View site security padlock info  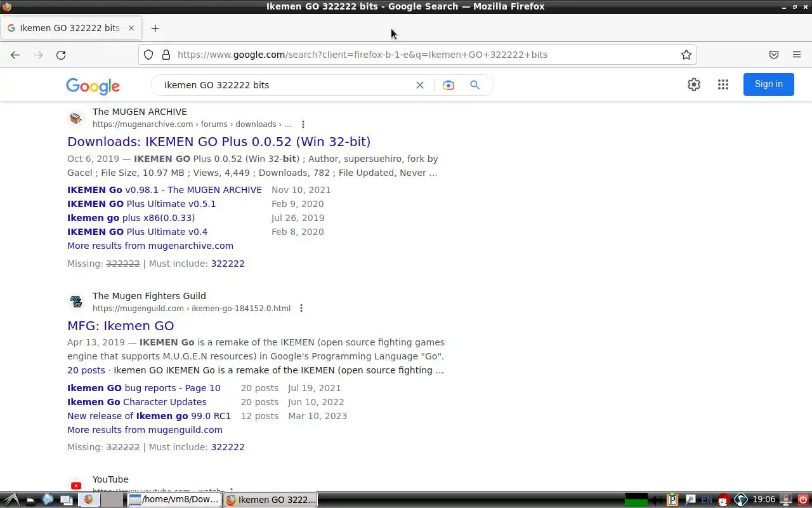coord(166,55)
